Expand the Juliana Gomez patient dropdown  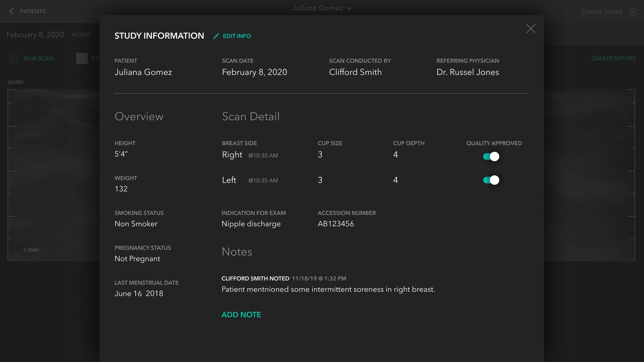318,8
